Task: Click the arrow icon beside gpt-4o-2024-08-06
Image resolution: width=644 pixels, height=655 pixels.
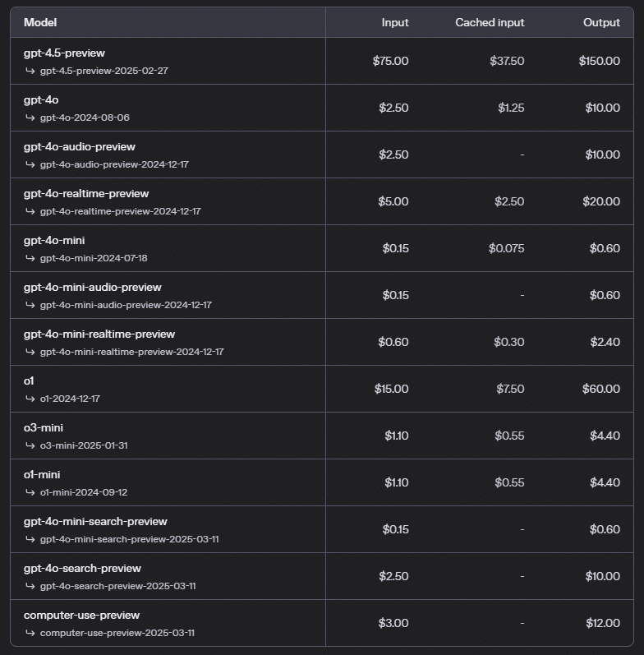Action: click(30, 118)
